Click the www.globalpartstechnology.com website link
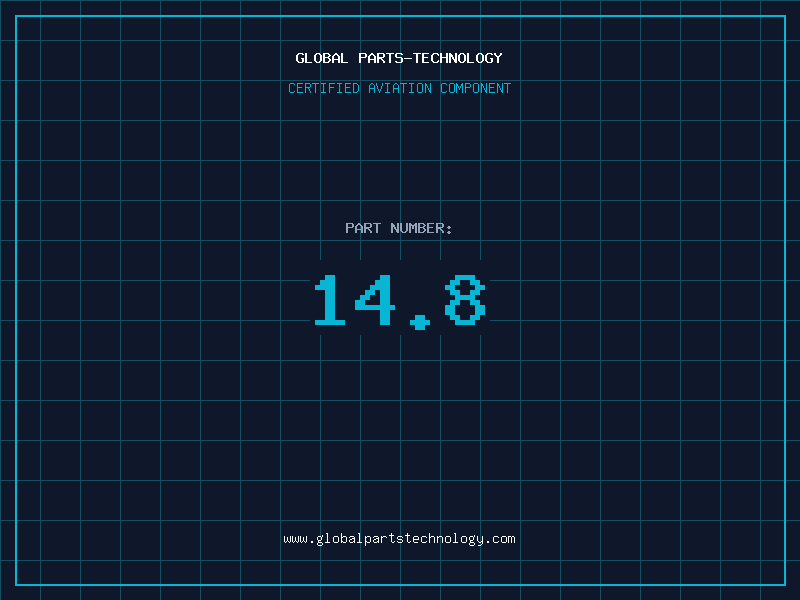The width and height of the screenshot is (800, 600). coord(399,539)
